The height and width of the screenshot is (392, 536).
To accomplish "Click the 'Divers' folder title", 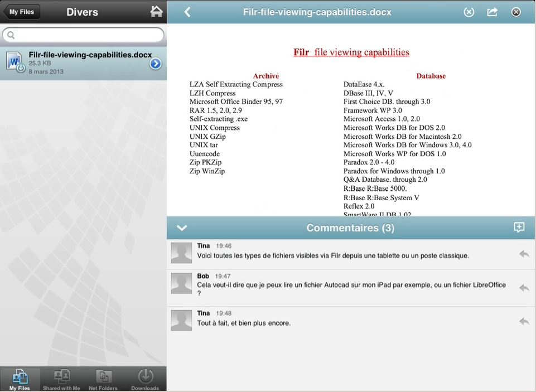I will pyautogui.click(x=82, y=12).
